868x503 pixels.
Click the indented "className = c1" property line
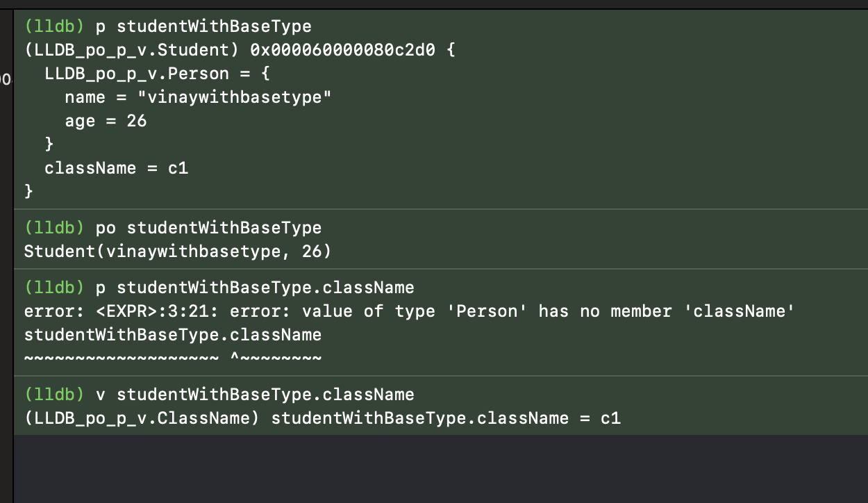point(116,168)
